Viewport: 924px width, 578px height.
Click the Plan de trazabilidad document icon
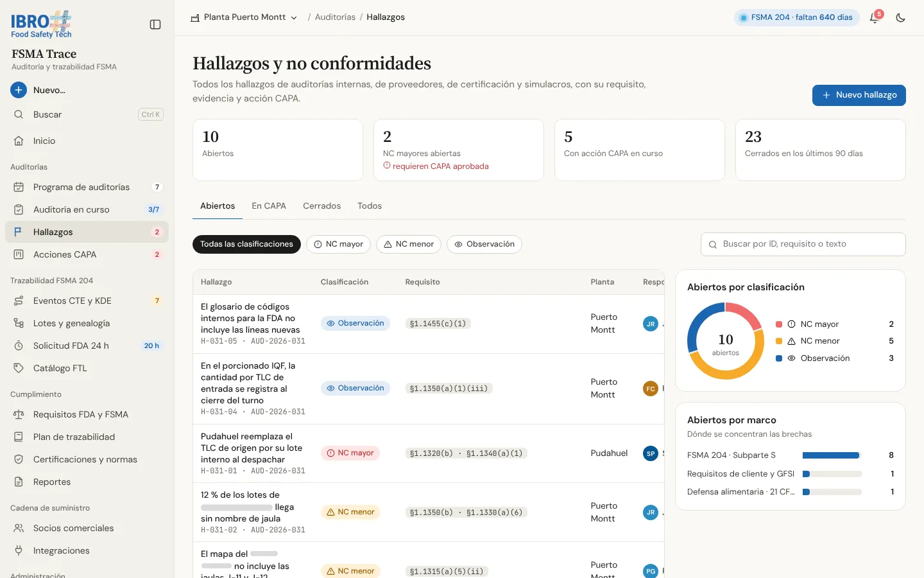(x=19, y=437)
